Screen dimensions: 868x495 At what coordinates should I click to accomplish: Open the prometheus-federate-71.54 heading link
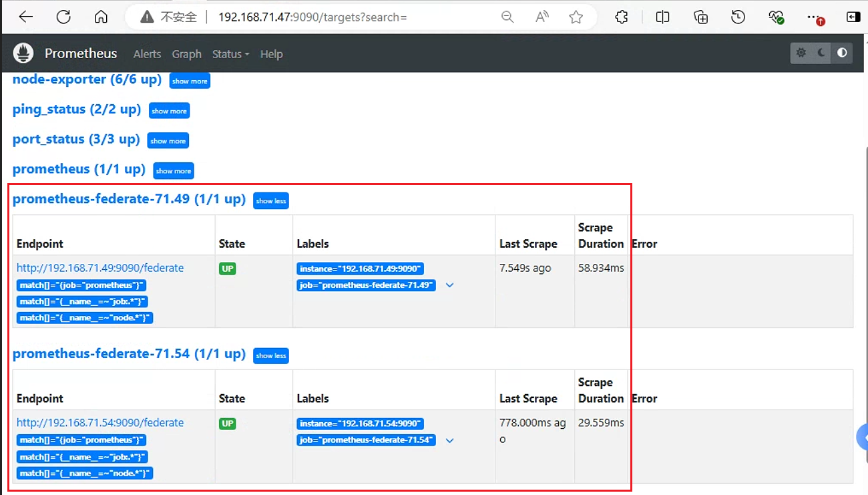129,353
